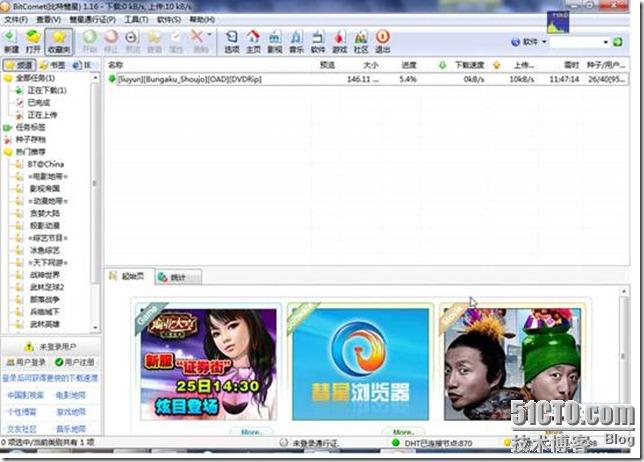The width and height of the screenshot is (644, 462).
Task: Open the 电影地带 quick link
Action: tap(71, 395)
